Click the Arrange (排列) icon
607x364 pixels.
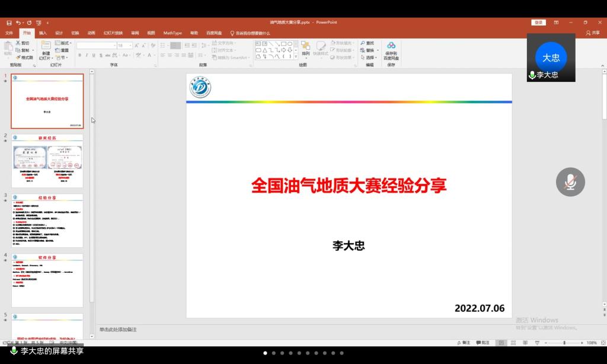(x=306, y=46)
